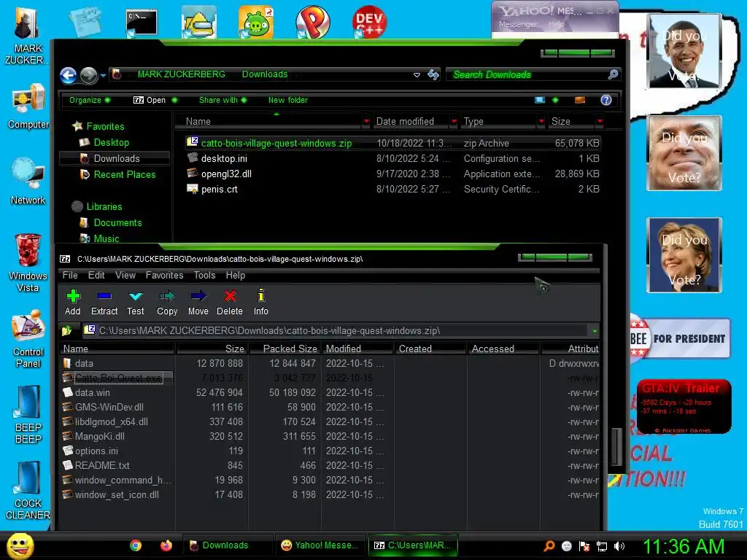Viewport: 747px width, 560px height.
Task: Open Explorer help question mark icon
Action: (x=606, y=100)
